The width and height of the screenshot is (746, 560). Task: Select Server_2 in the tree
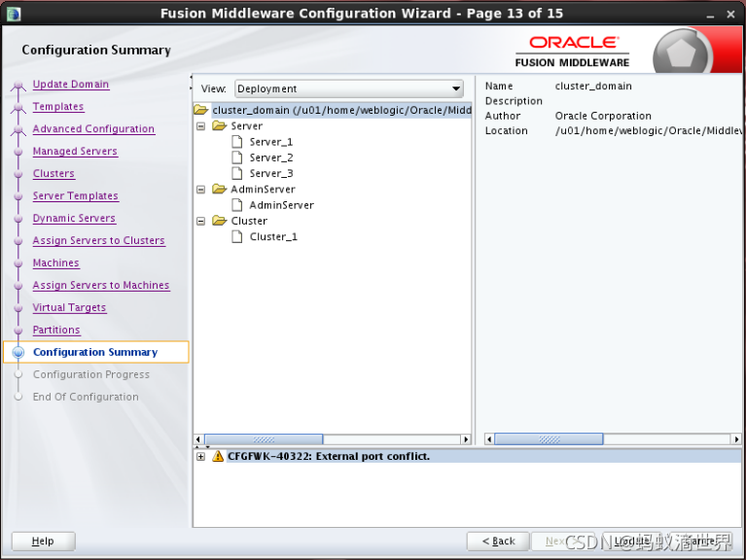(x=271, y=157)
